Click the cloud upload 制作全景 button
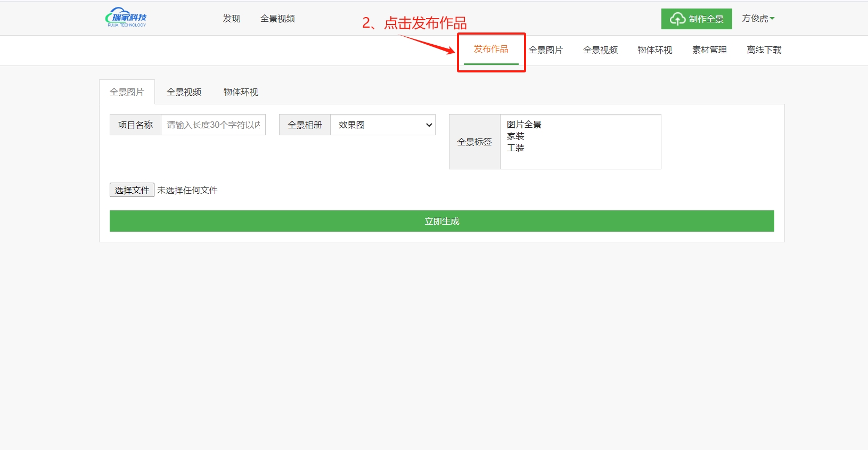The width and height of the screenshot is (868, 450). 696,19
